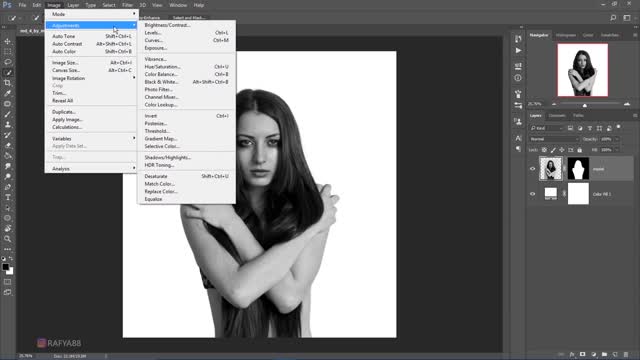Select the portrait layer mask thumbnail
Viewport: 640px width, 360px height.
(x=578, y=168)
